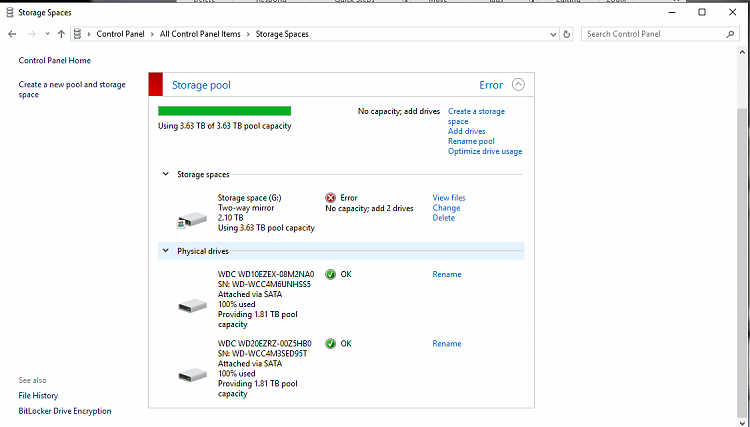The height and width of the screenshot is (427, 750).
Task: Click the Storage space (G:) drive icon
Action: tap(192, 220)
